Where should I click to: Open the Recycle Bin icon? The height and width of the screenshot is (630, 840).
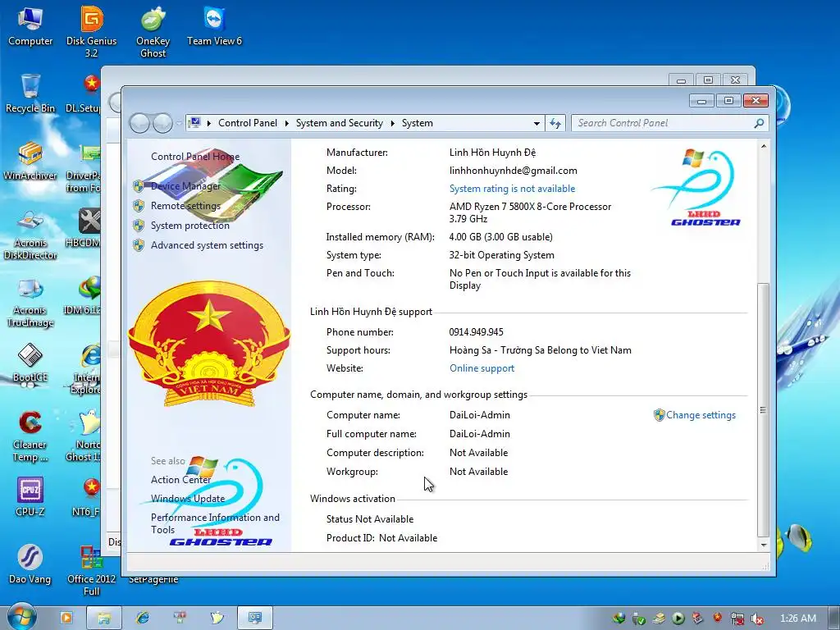[x=30, y=94]
